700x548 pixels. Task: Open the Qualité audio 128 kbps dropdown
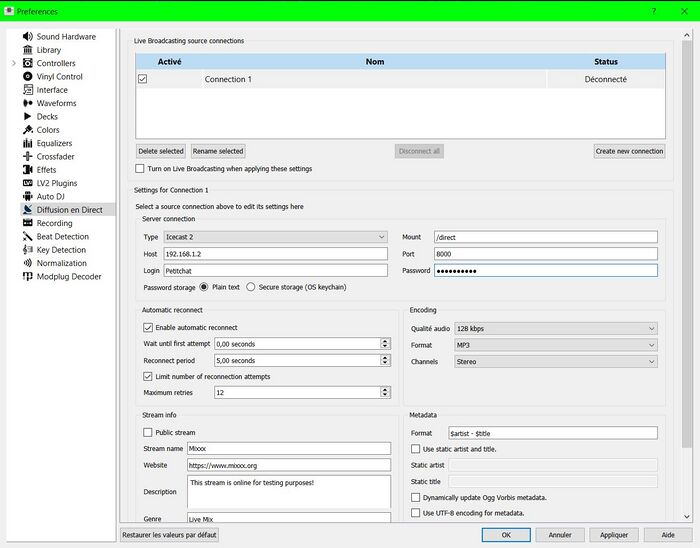point(556,328)
